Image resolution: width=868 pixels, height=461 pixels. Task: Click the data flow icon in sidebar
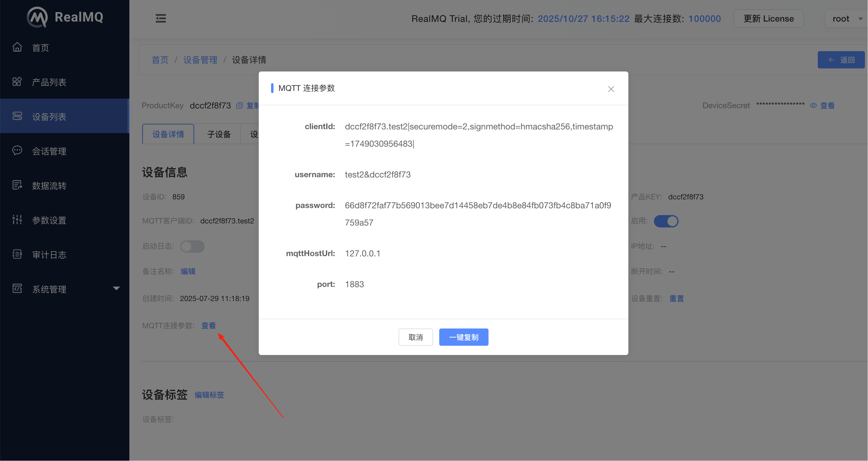pos(17,185)
